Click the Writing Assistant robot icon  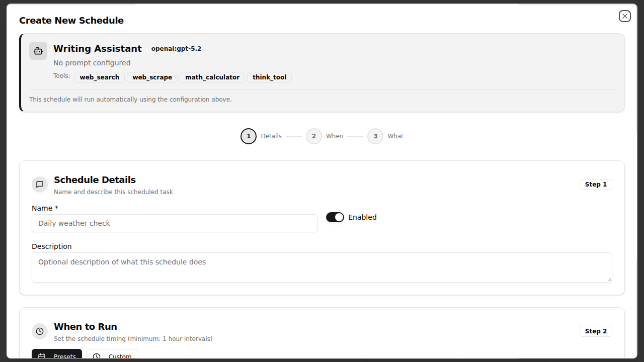coord(38,51)
